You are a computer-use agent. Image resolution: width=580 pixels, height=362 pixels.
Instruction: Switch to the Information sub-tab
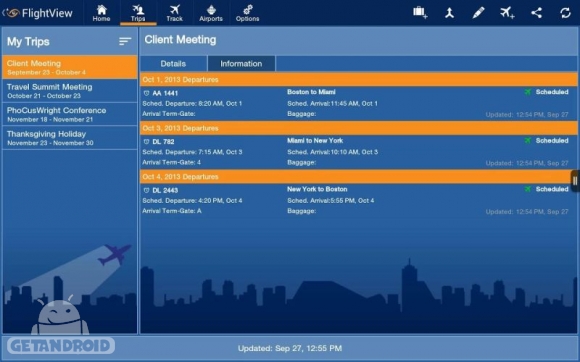pyautogui.click(x=241, y=64)
